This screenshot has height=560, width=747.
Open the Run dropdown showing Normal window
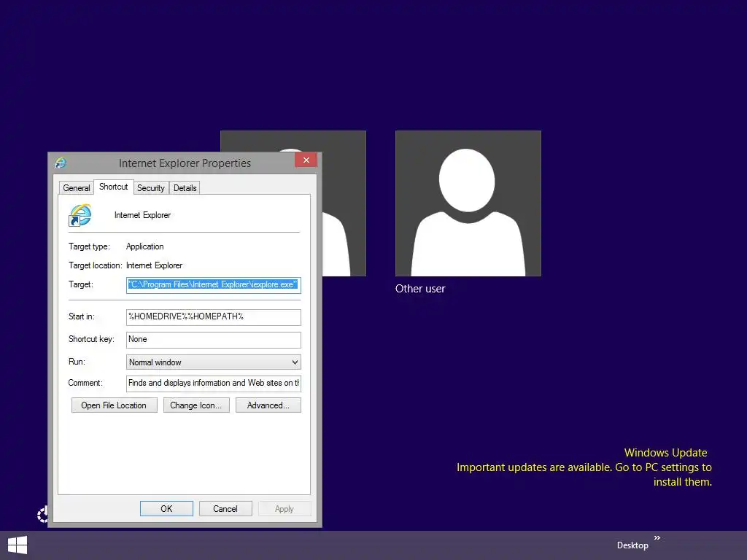point(214,362)
